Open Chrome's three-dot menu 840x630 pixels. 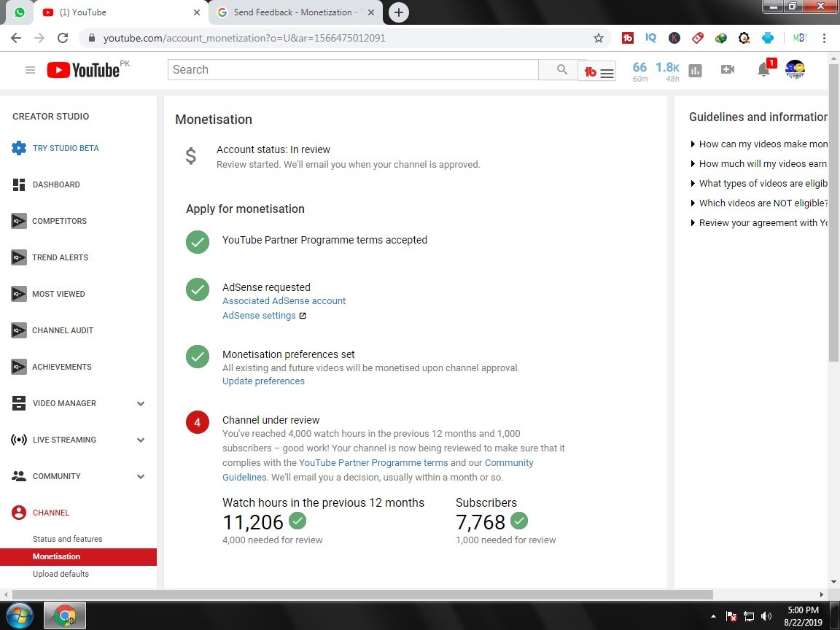824,38
